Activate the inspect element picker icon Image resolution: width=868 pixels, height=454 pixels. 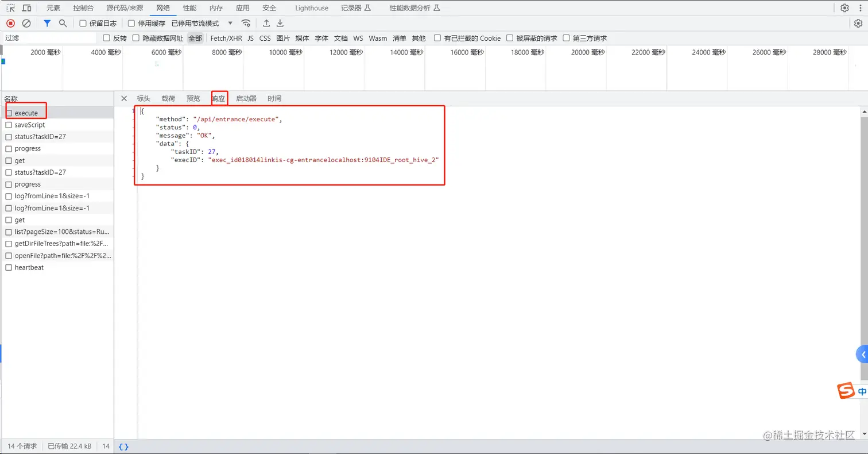pos(11,8)
